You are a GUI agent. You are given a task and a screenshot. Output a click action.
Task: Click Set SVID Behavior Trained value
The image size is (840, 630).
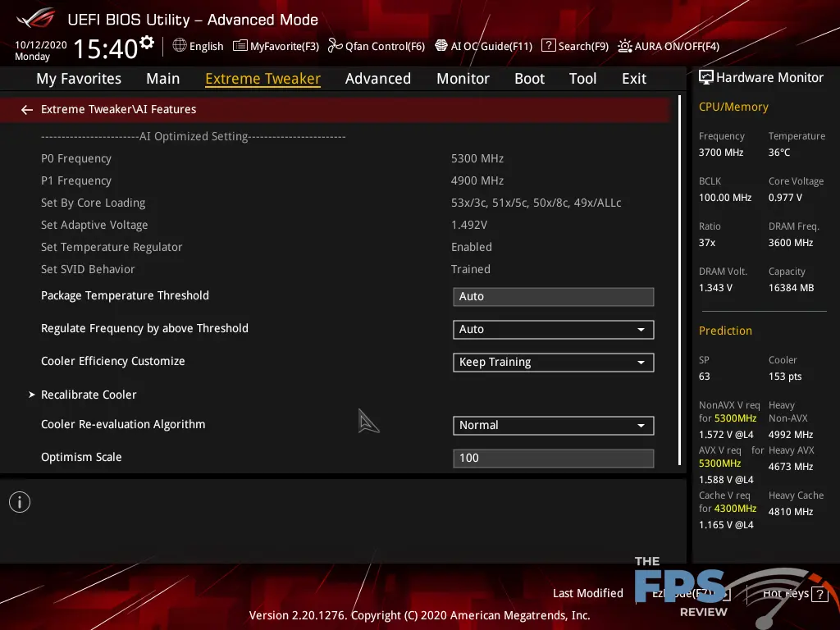(x=470, y=269)
